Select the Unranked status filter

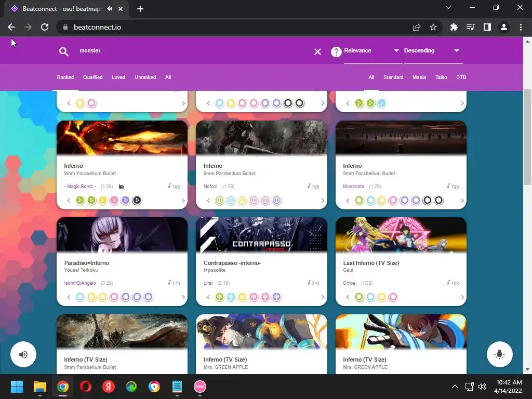click(x=145, y=77)
